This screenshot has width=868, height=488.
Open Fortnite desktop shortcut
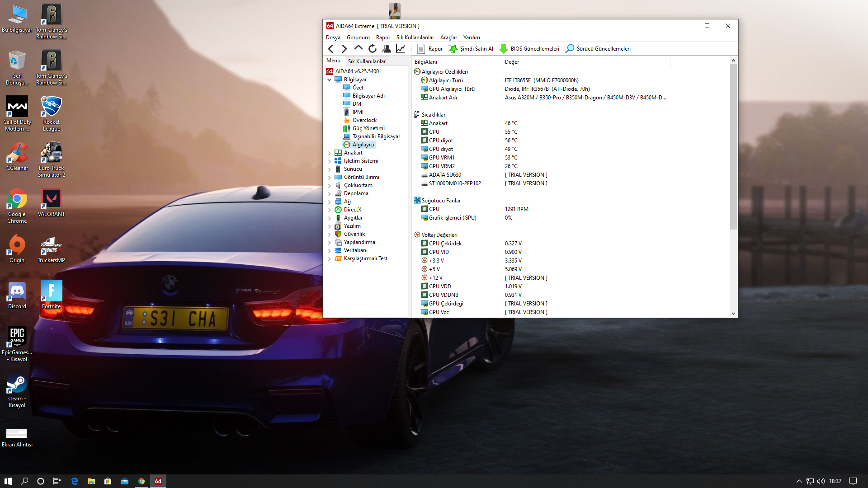[51, 295]
